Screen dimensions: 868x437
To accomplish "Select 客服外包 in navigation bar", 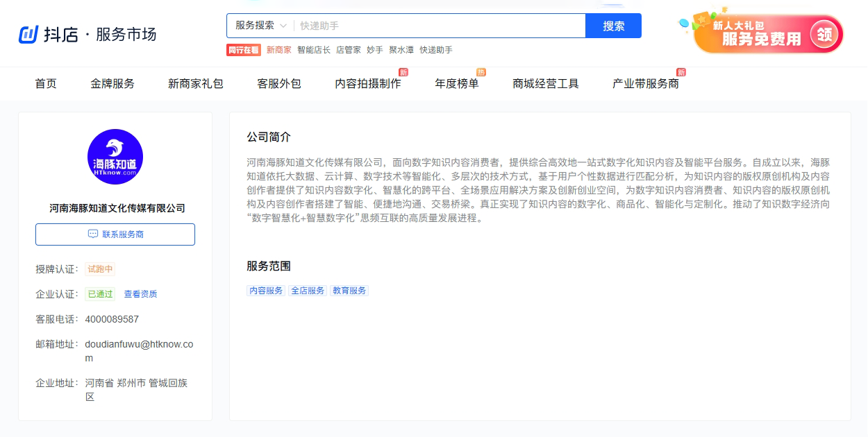I will click(x=279, y=84).
